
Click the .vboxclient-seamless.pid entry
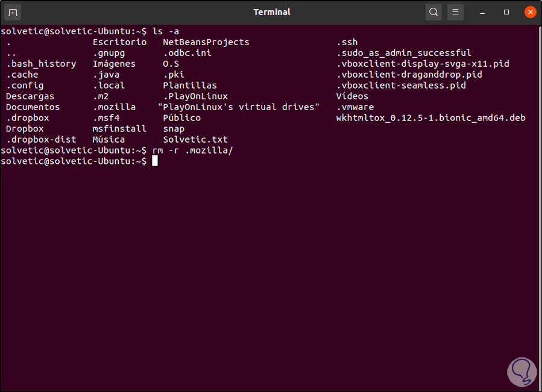pyautogui.click(x=401, y=86)
